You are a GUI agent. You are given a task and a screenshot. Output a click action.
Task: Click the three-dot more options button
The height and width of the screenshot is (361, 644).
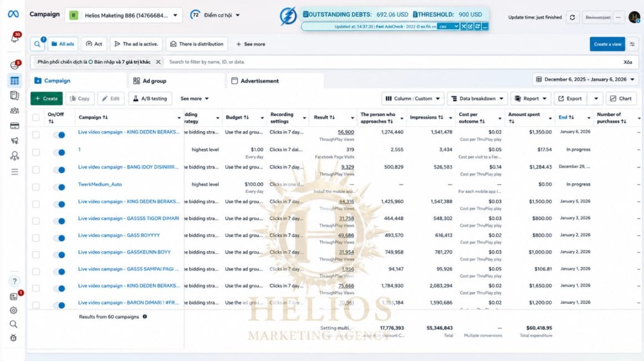click(x=618, y=17)
